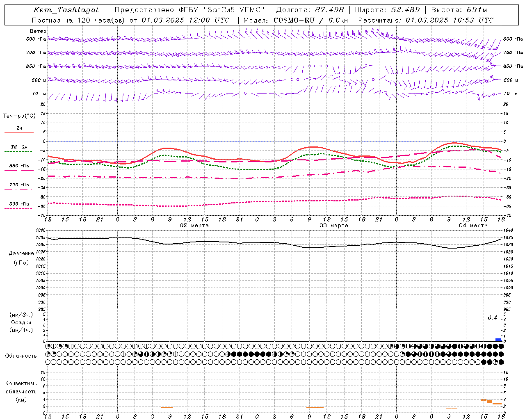Click the 'Прогноз на 120 часа(ов)' forecast text
525x420 pixels.
[79, 20]
